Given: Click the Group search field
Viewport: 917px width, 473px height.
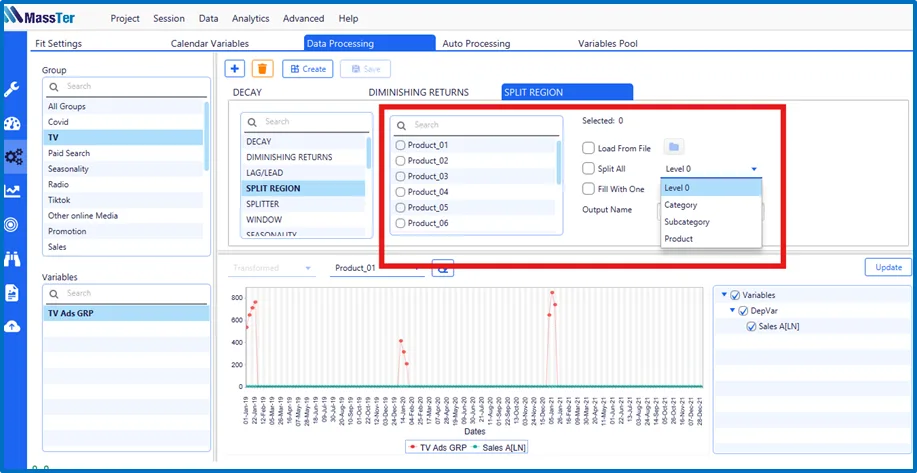Looking at the screenshot, I should pyautogui.click(x=130, y=87).
